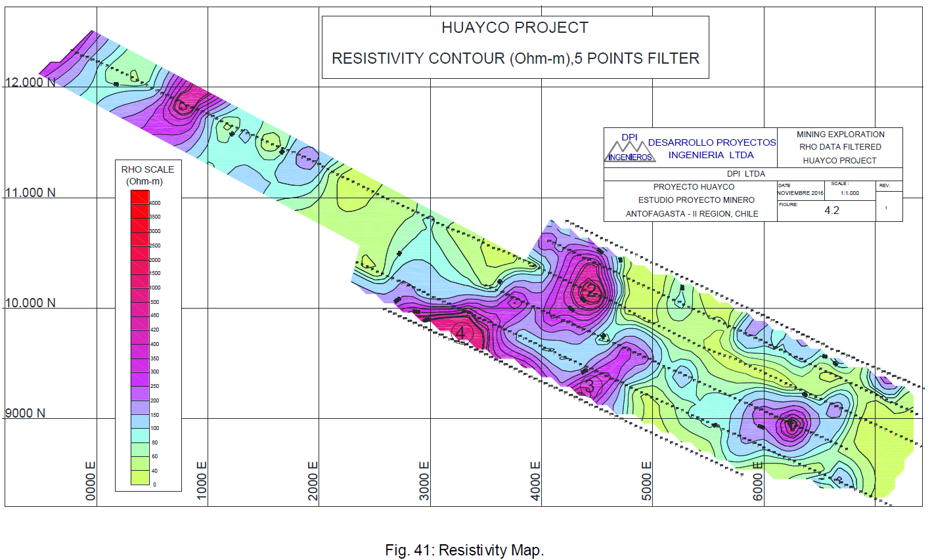Click the '1:1.000' scale value
The width and height of the screenshot is (932, 560).
[x=850, y=194]
